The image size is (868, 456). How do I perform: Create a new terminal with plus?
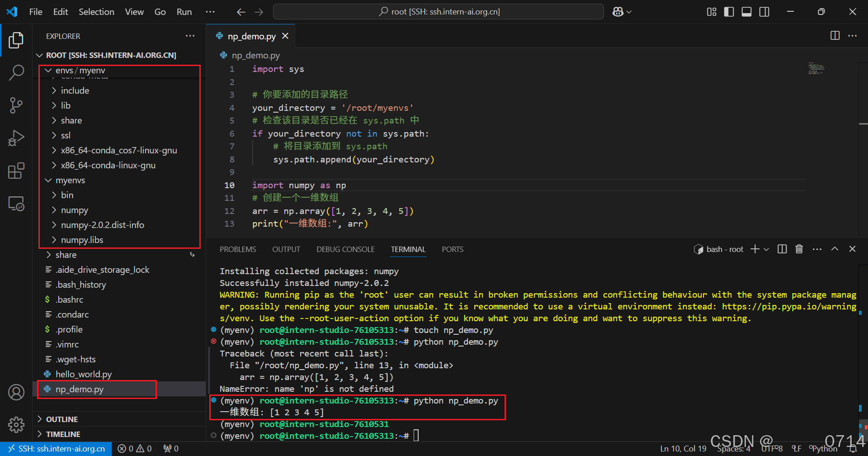tap(755, 249)
